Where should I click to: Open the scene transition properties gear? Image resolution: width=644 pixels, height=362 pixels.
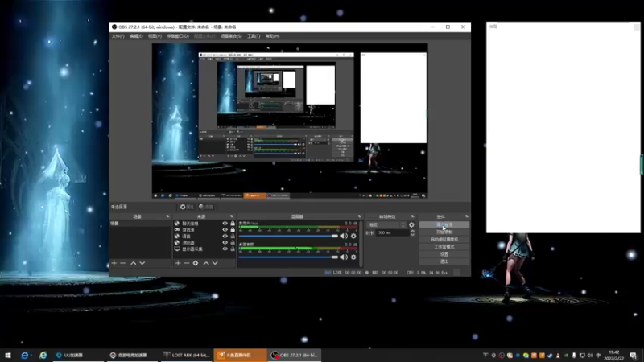411,225
